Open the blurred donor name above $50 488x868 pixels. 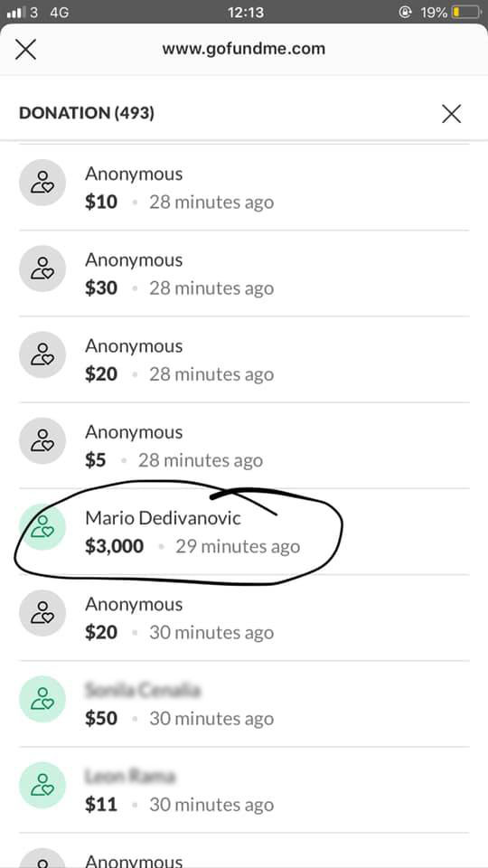click(143, 690)
